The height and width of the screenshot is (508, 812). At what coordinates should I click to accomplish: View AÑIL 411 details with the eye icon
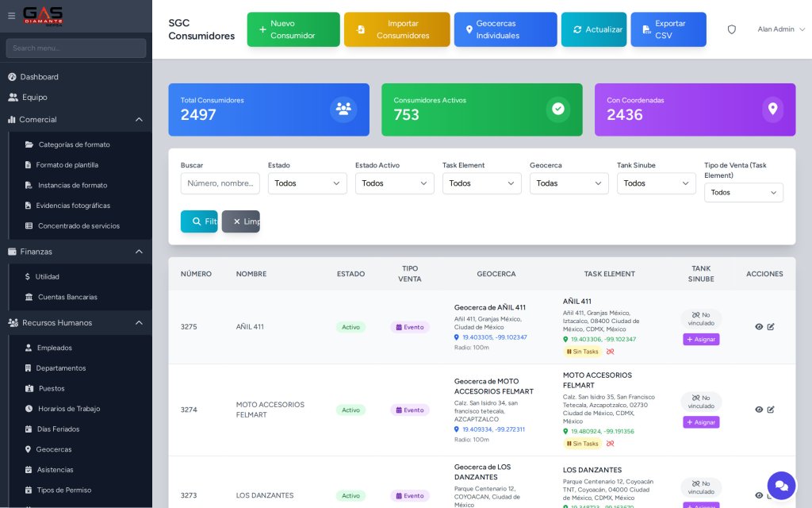(x=759, y=326)
